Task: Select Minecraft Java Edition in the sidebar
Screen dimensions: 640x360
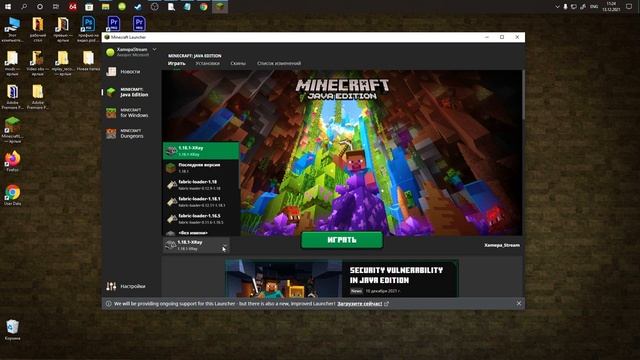Action: tap(128, 92)
